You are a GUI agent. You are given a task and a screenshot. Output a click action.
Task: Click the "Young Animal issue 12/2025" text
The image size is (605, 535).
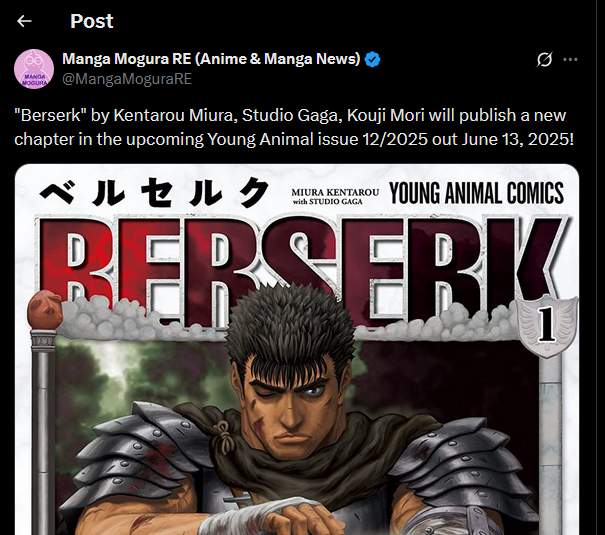click(317, 139)
